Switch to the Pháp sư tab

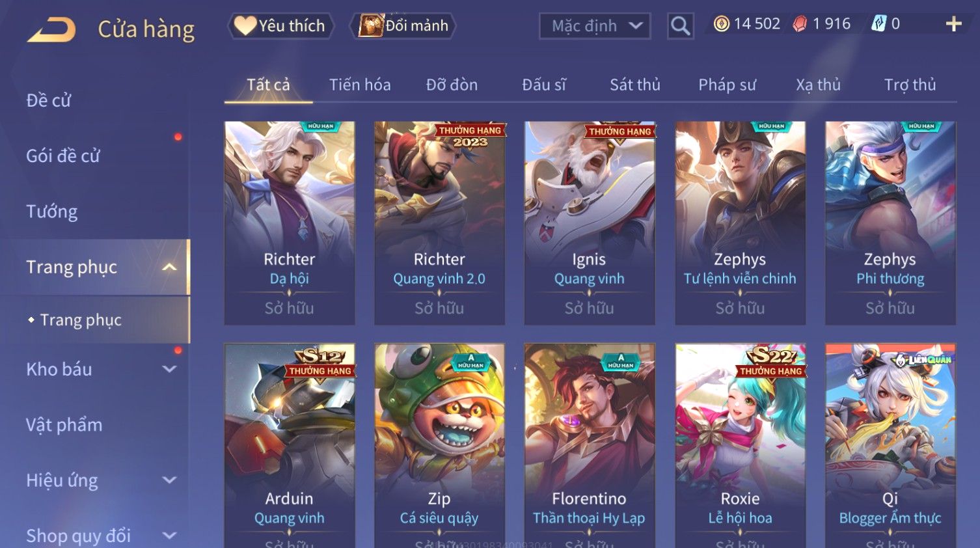[727, 85]
